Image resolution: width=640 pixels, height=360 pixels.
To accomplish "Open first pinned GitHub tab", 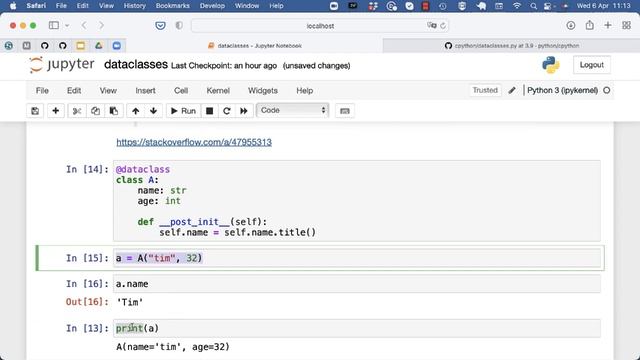I will tap(44, 46).
